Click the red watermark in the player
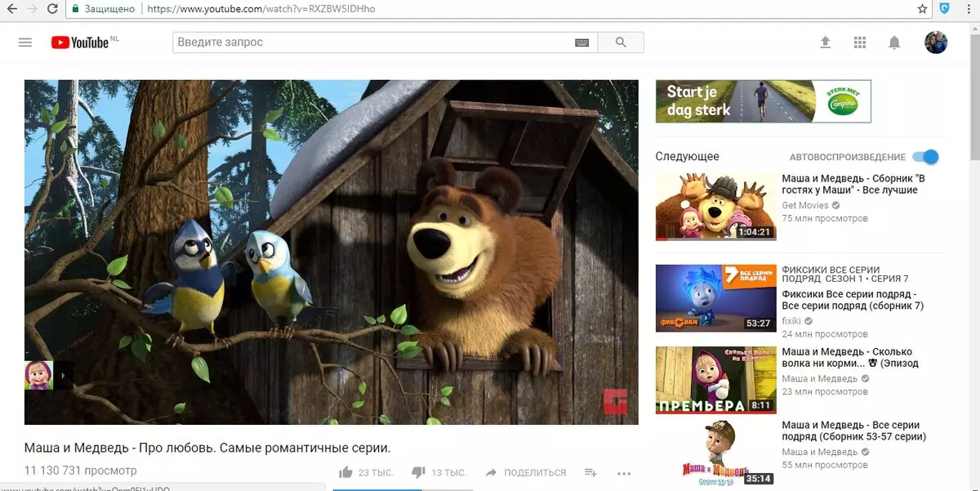 tap(615, 401)
